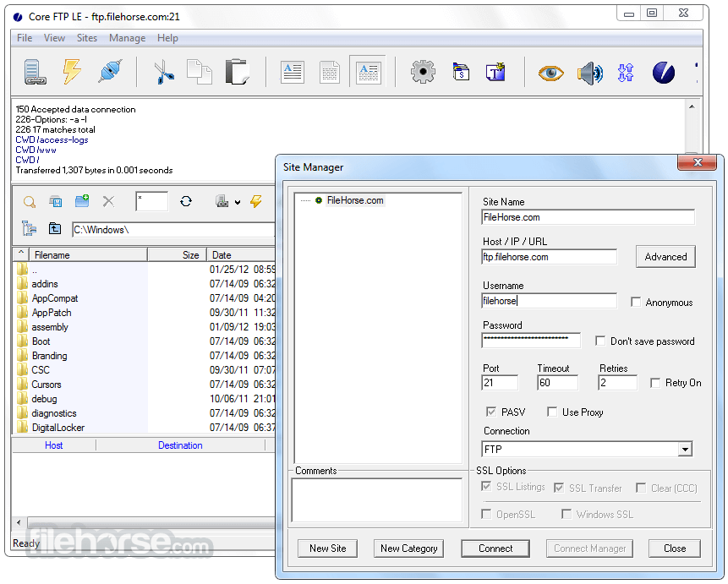Click the purple T template icon

[x=495, y=72]
